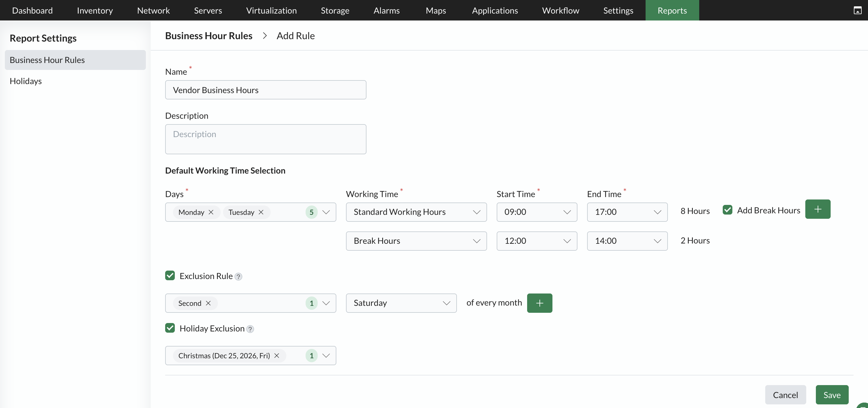Go to the Inventory tab
Viewport: 868px width, 408px height.
(x=95, y=11)
